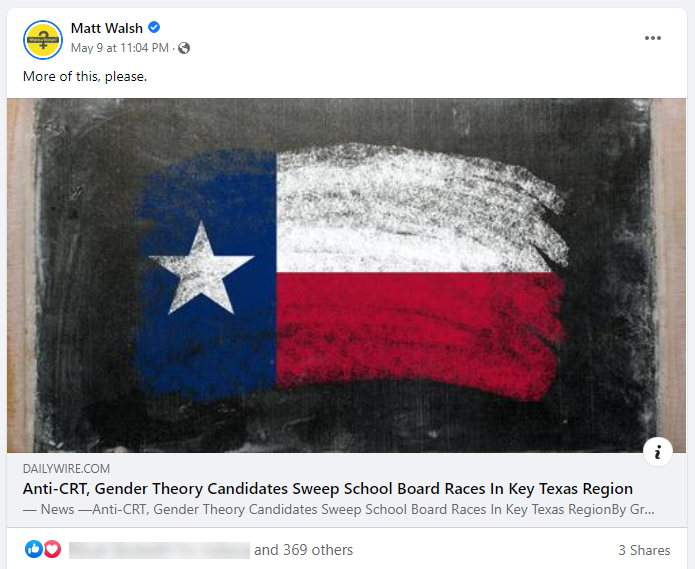The height and width of the screenshot is (569, 695).
Task: Click the caption 'More of this, please.'
Action: tap(85, 76)
